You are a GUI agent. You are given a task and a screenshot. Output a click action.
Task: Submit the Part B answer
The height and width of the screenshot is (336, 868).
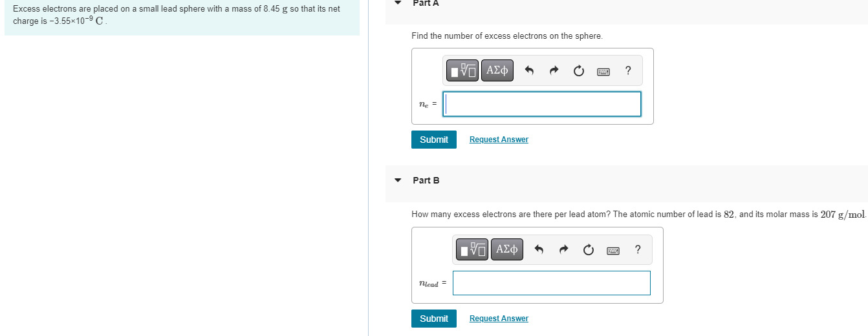click(x=434, y=319)
